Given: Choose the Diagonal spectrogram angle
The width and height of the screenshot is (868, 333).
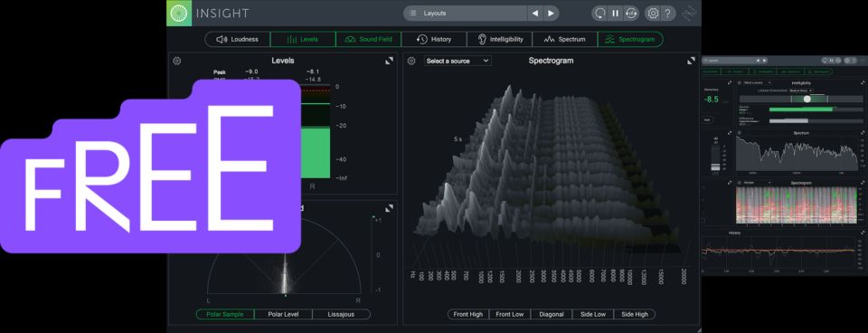Looking at the screenshot, I should point(552,314).
